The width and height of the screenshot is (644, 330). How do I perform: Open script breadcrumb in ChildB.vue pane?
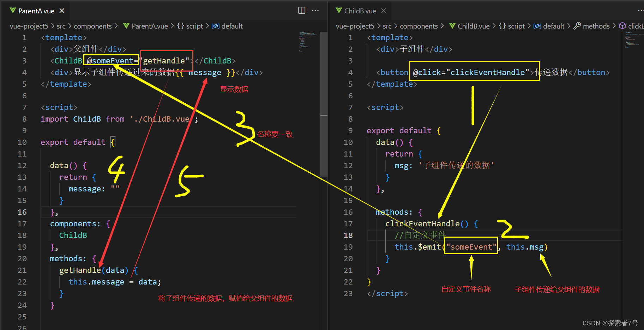516,26
